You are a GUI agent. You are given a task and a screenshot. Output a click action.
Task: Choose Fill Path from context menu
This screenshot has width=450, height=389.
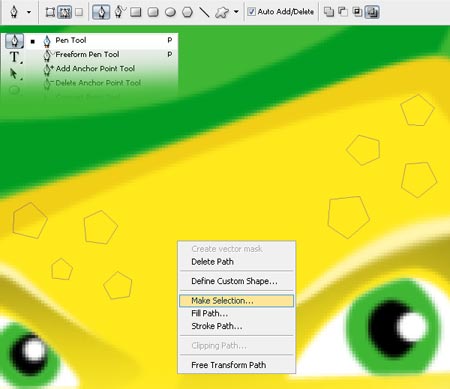pyautogui.click(x=236, y=313)
